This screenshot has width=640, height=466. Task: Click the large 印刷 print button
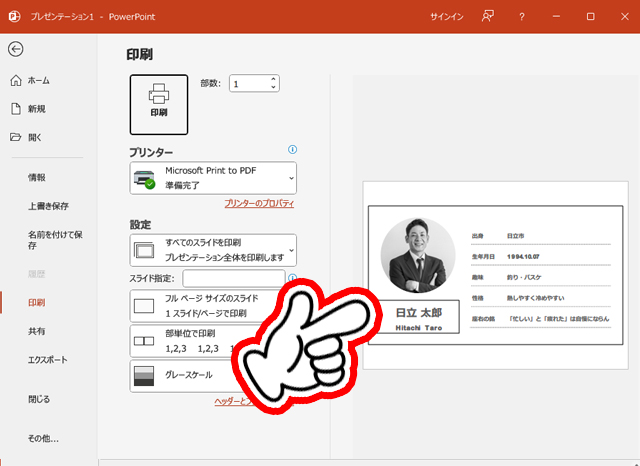[159, 102]
